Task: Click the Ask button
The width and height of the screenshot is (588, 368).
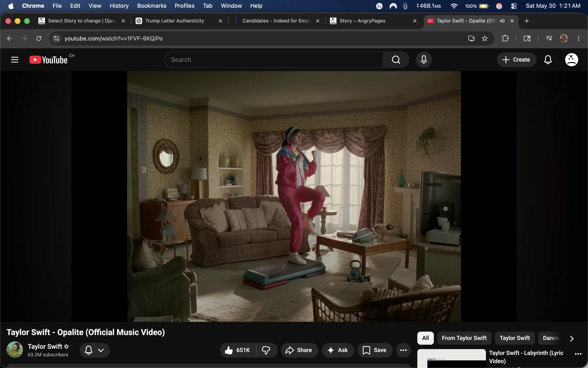Action: point(338,350)
